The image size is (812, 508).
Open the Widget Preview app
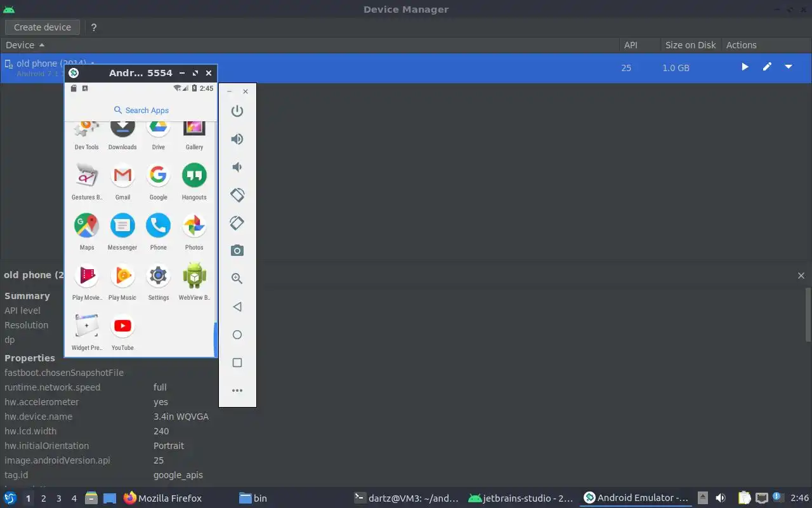[87, 331]
